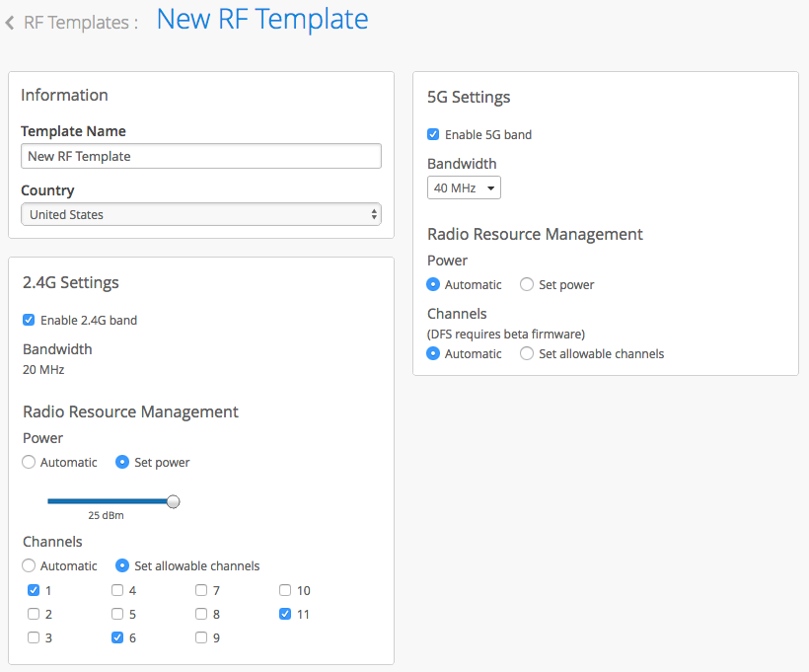Uncheck Enable 2.4G band
The height and width of the screenshot is (672, 809).
(29, 320)
